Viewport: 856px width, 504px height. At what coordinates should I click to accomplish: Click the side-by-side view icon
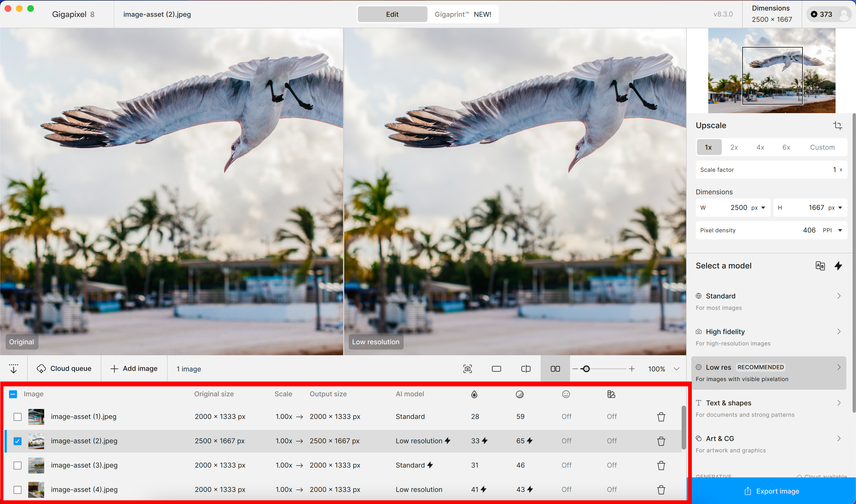tap(555, 369)
